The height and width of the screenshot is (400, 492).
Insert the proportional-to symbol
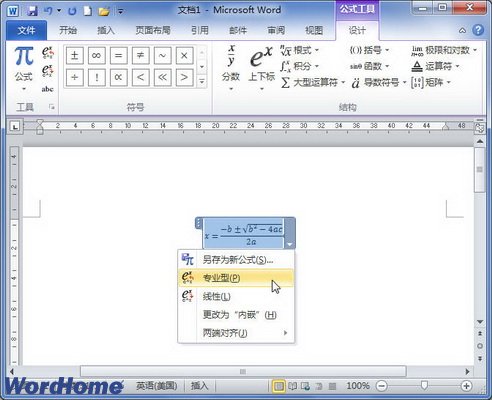point(118,77)
